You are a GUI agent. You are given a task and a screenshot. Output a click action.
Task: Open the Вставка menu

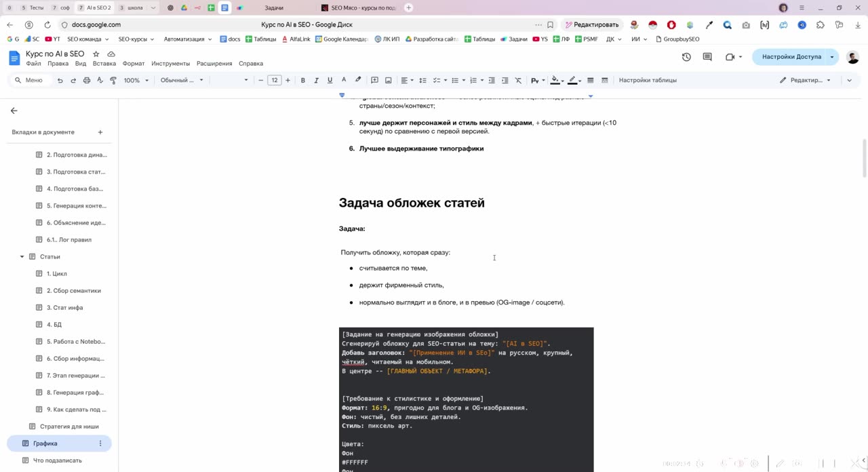104,64
